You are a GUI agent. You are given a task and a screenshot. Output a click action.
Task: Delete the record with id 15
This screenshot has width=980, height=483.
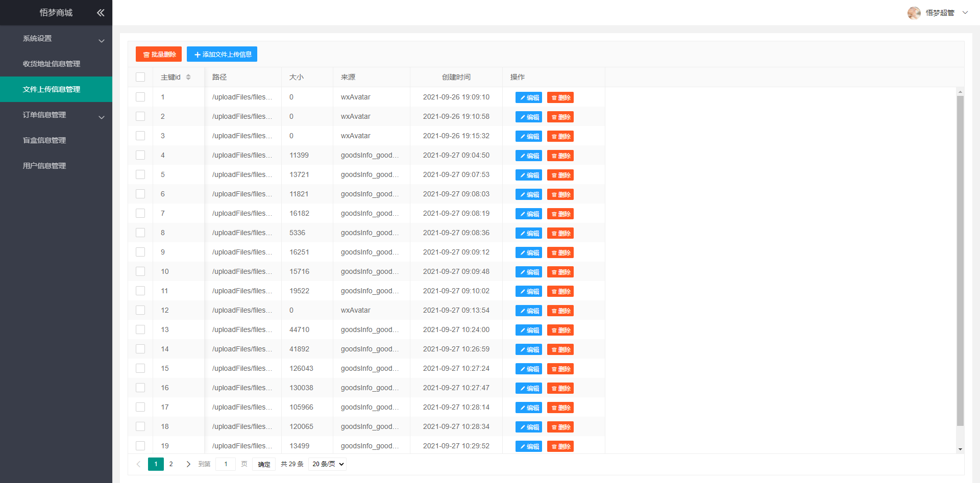[560, 369]
